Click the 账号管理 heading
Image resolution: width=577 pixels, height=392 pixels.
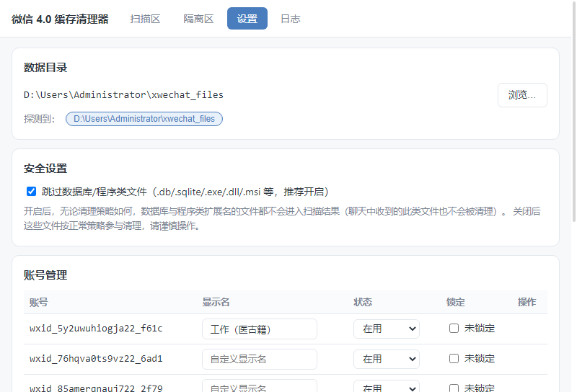(45, 275)
